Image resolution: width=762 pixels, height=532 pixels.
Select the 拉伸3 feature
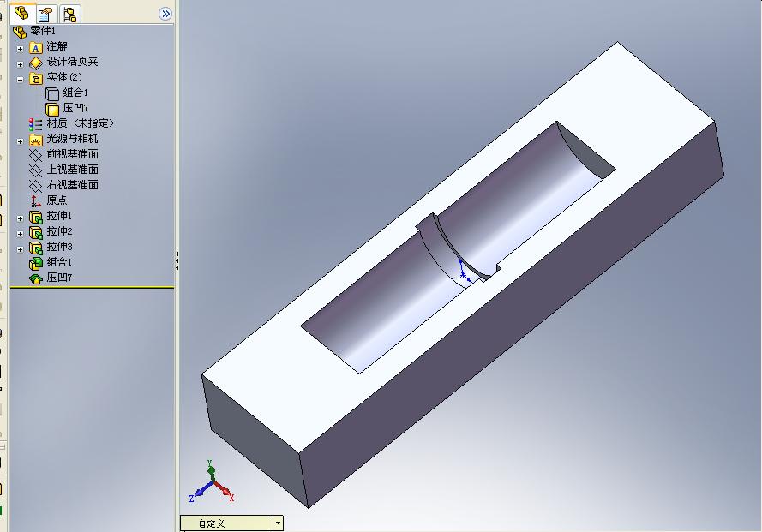point(59,247)
